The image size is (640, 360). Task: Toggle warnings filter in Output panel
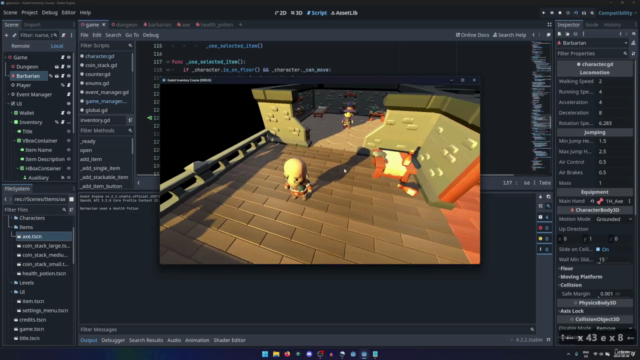point(544,239)
